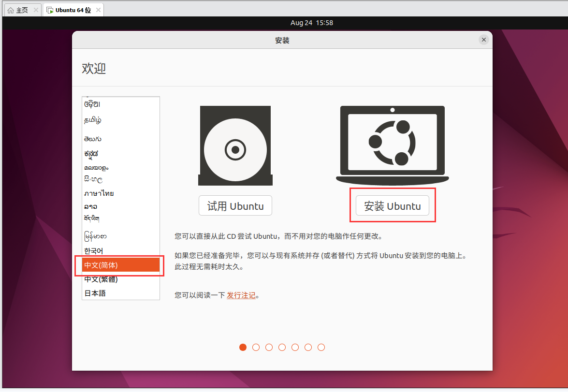Close the 主页 tab with its X

[36, 10]
